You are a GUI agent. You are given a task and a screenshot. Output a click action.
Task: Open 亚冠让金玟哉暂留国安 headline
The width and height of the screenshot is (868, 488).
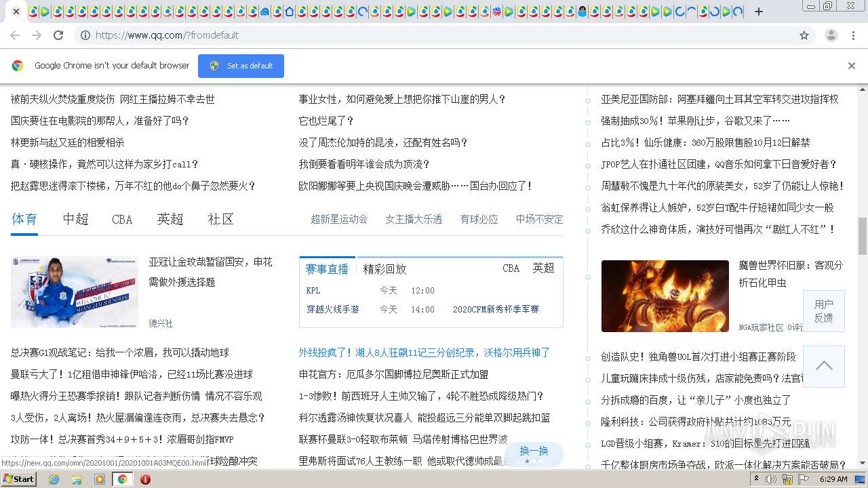210,272
